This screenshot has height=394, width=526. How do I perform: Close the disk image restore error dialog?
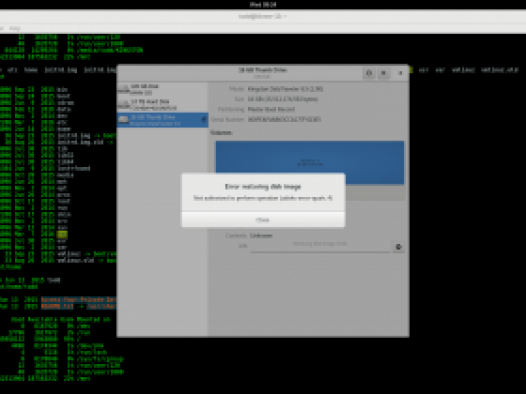(x=263, y=220)
